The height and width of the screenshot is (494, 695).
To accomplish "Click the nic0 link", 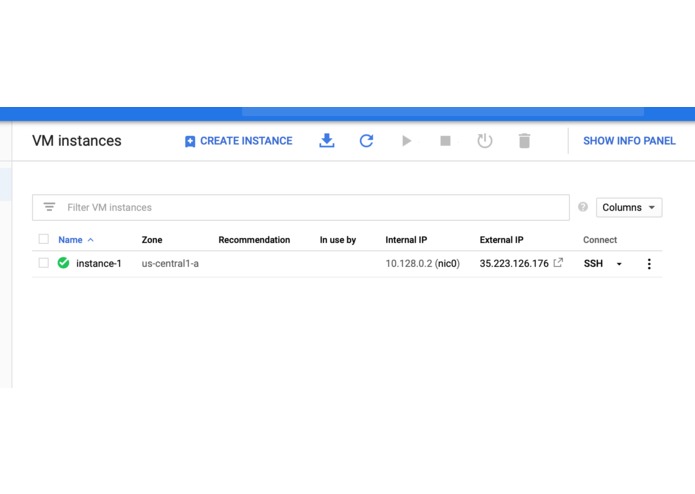I will [449, 264].
